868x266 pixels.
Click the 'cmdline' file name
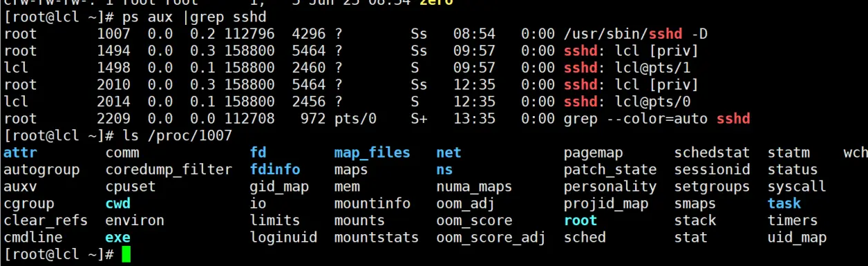click(33, 238)
